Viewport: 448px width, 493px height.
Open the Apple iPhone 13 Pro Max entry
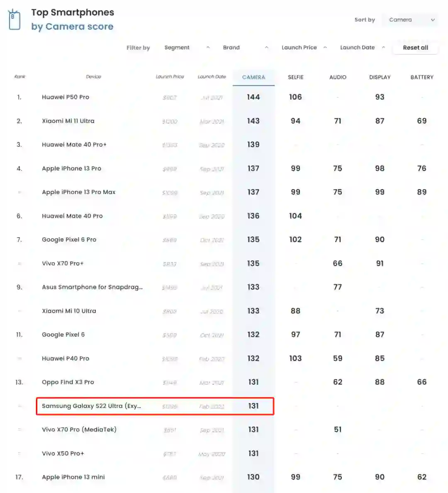click(78, 192)
